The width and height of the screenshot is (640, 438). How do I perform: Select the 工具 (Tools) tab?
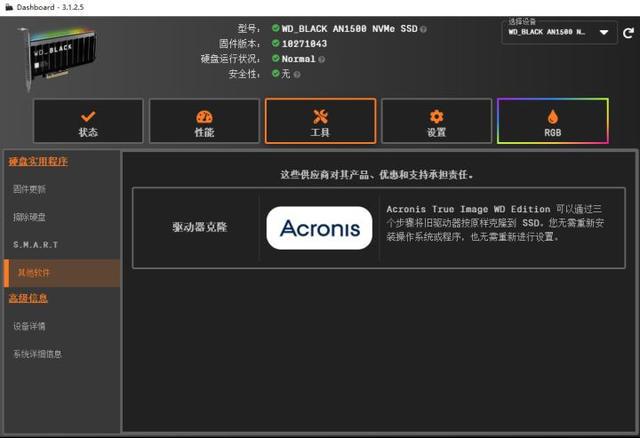click(320, 121)
